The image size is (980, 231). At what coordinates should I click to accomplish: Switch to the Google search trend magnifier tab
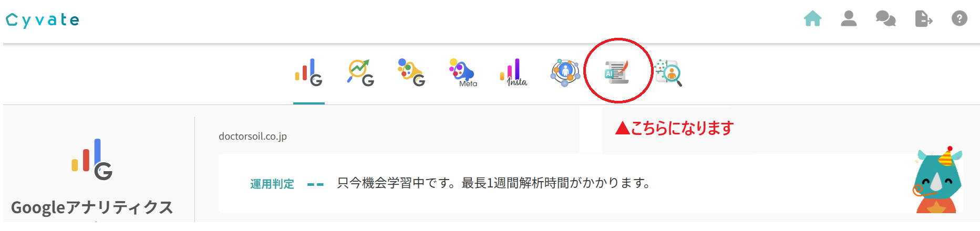click(360, 72)
